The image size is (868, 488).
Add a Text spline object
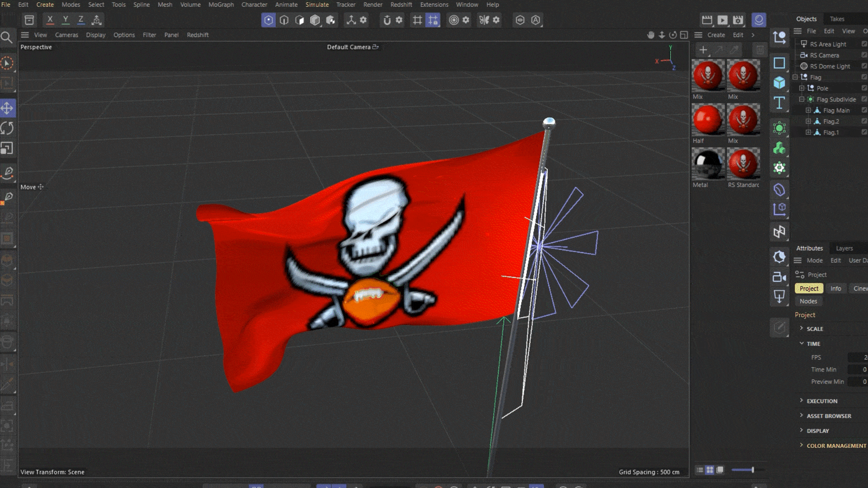point(779,103)
